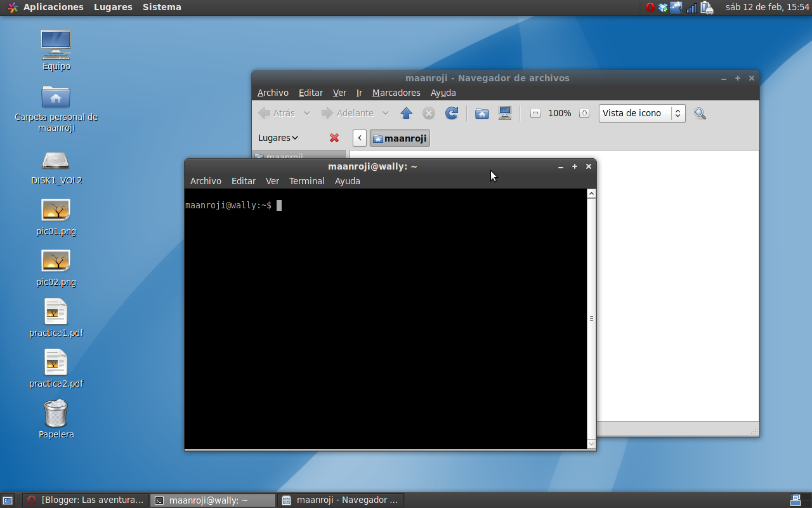Click the terminal scrollbar down arrow
This screenshot has height=508, width=812.
(591, 444)
